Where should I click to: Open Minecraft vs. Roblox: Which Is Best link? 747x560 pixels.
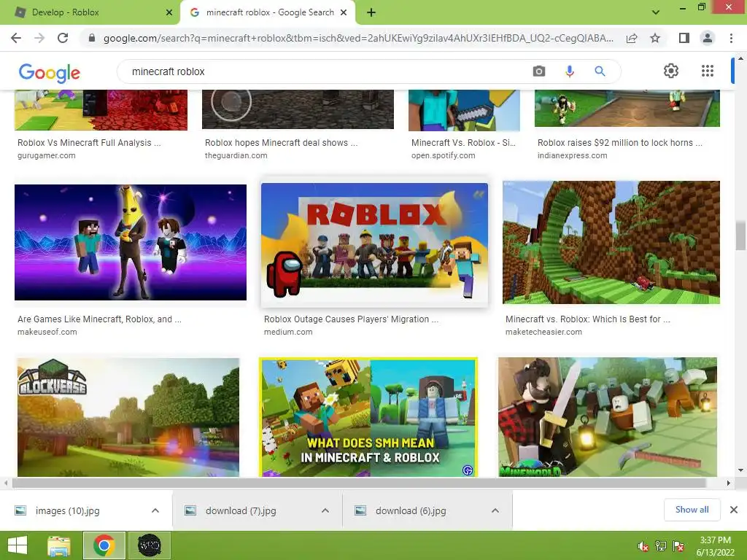[588, 319]
